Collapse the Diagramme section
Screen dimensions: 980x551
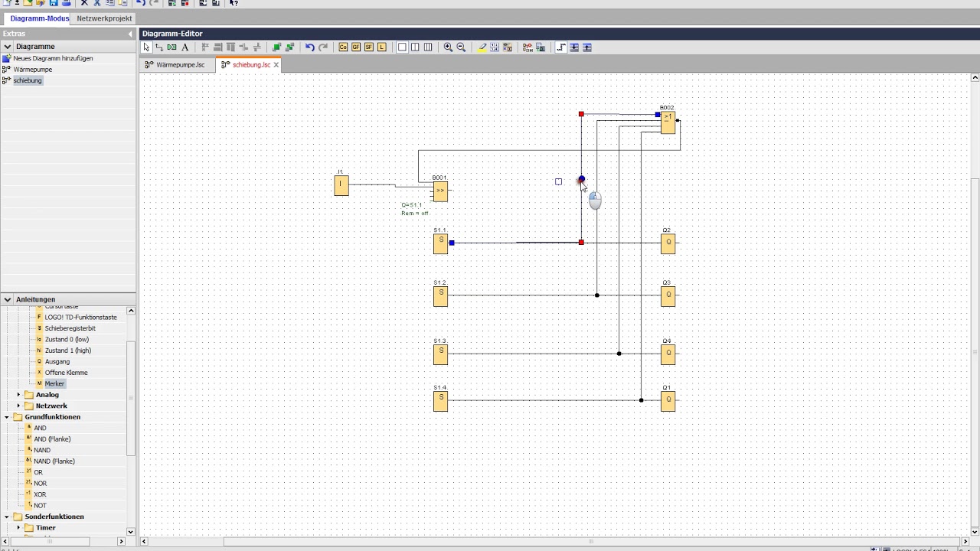[x=8, y=47]
